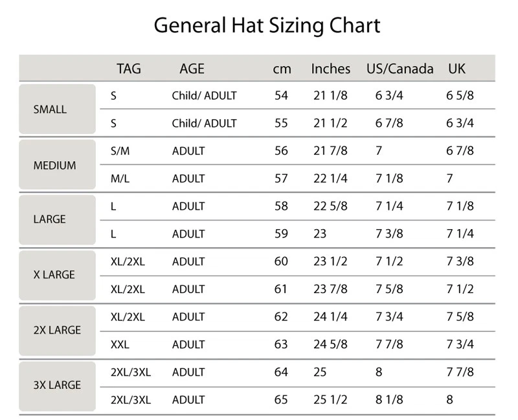Click the AGE column header
Screen dimensions: 518x420
[x=192, y=69]
